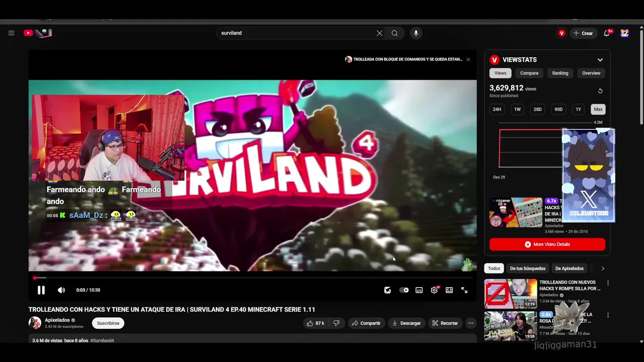Screen dimensions: 644x362
Task: Open the YouTube hamburger guide menu
Action: tap(11, 33)
